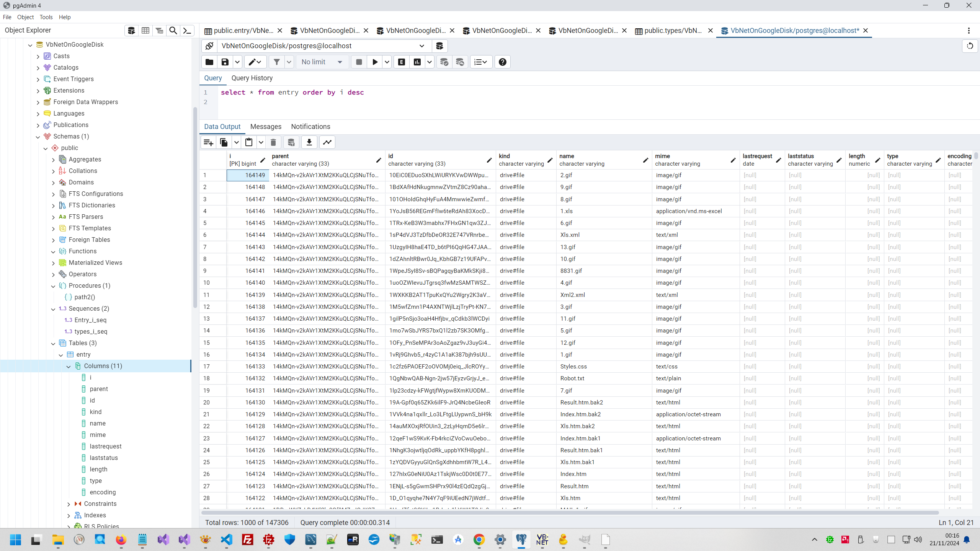Open Search Objects magnifier icon
The width and height of the screenshot is (980, 551).
[x=173, y=31]
